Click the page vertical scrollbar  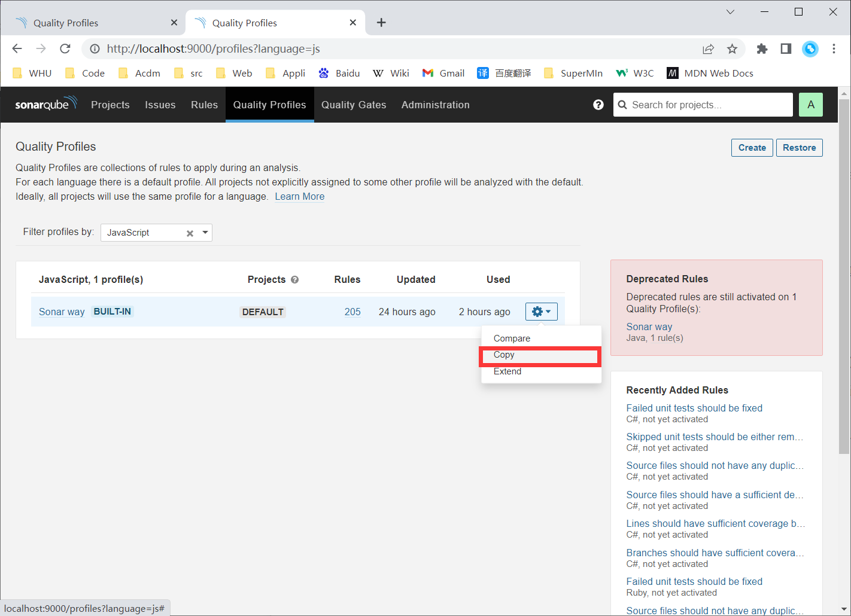[x=844, y=276]
